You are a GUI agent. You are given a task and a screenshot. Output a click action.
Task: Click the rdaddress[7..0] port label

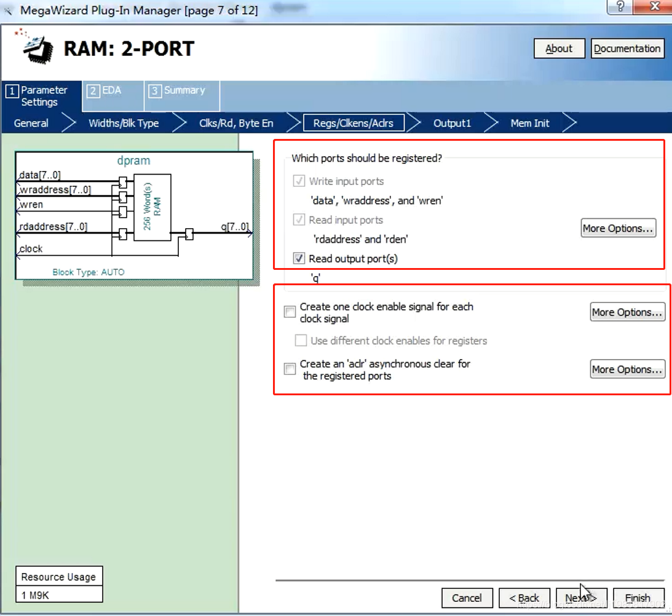coord(53,226)
